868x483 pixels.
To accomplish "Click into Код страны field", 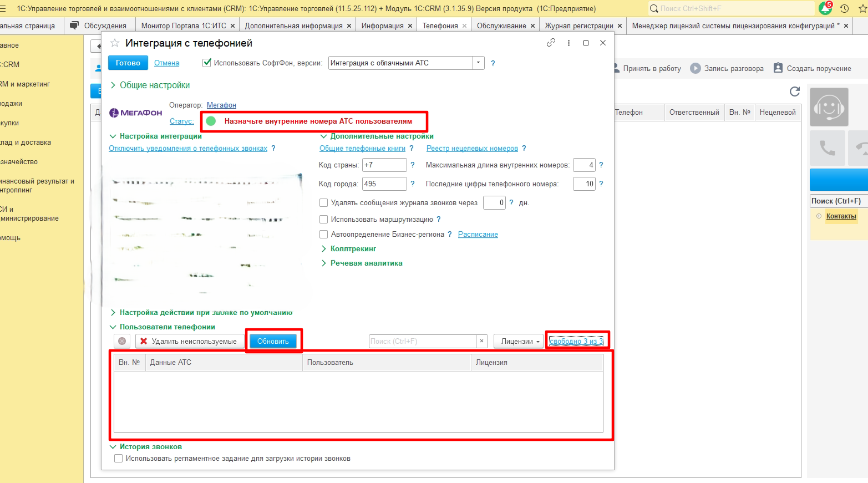I will 384,165.
